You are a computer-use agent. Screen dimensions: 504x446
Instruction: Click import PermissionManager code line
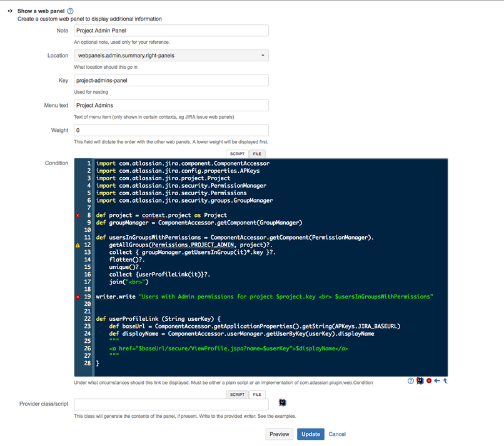[x=181, y=186]
